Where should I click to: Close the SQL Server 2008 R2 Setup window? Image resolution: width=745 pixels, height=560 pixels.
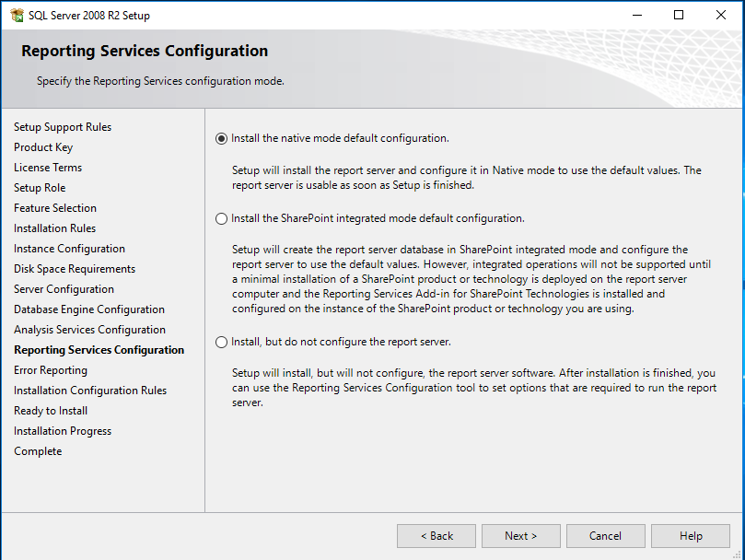(721, 16)
